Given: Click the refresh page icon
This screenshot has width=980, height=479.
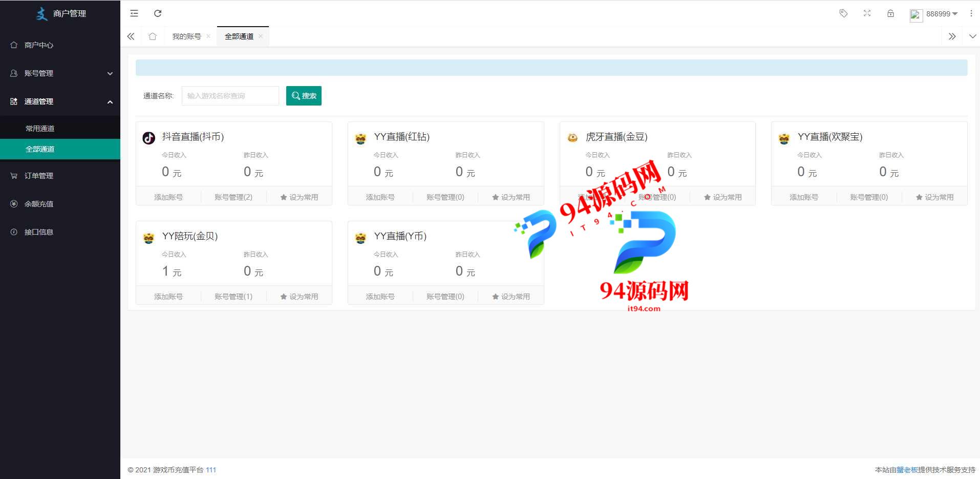Looking at the screenshot, I should 158,13.
